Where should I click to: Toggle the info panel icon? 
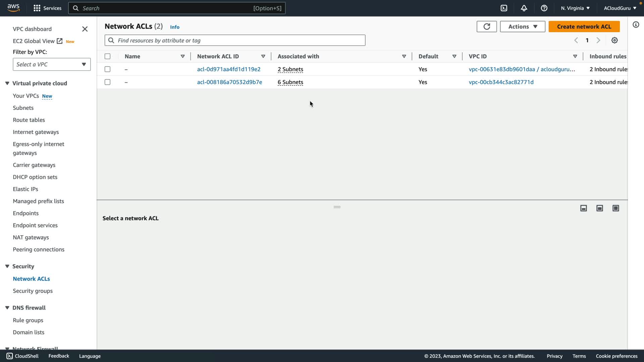tap(636, 25)
